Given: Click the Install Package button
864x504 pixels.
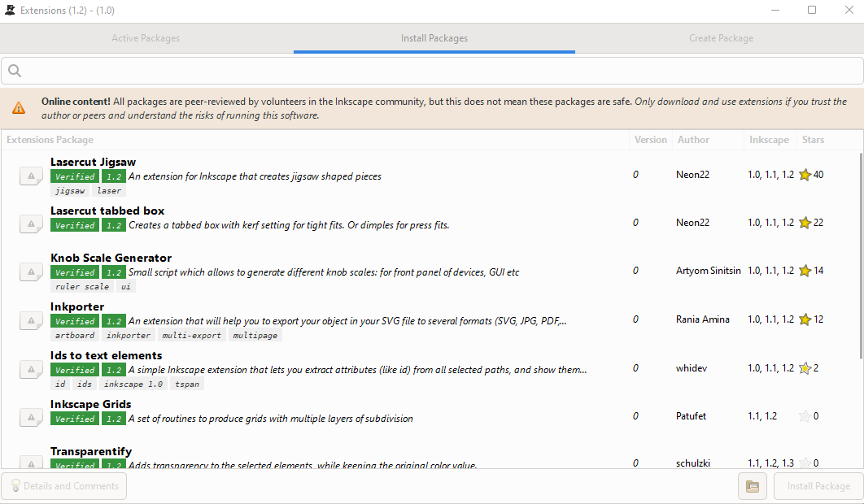Looking at the screenshot, I should (818, 486).
